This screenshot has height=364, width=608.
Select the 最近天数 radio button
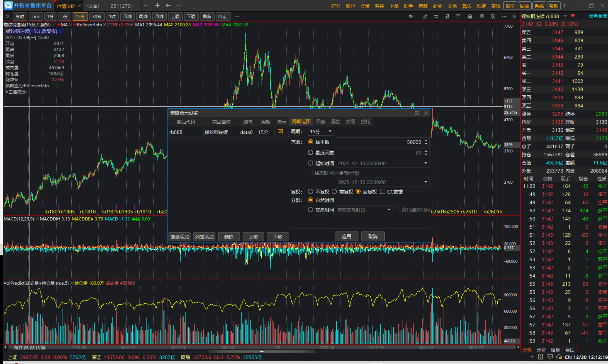[311, 153]
